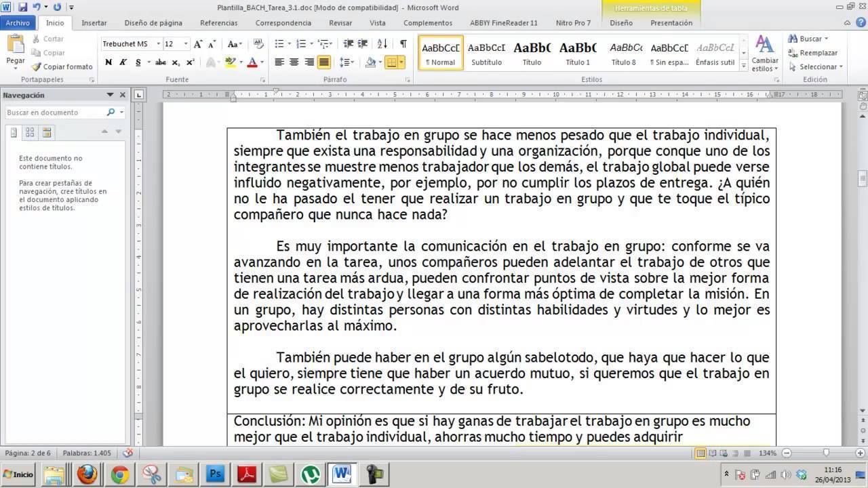Toggle justified alignment button
This screenshot has height=488, width=868.
[324, 62]
